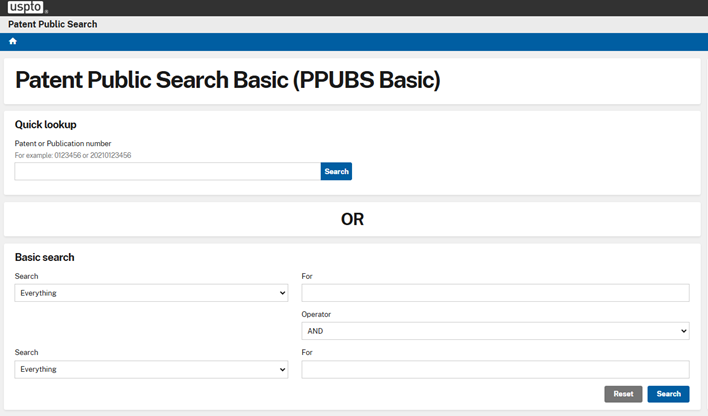Click the home icon in blue bar
Image resolution: width=708 pixels, height=416 pixels.
pos(13,41)
